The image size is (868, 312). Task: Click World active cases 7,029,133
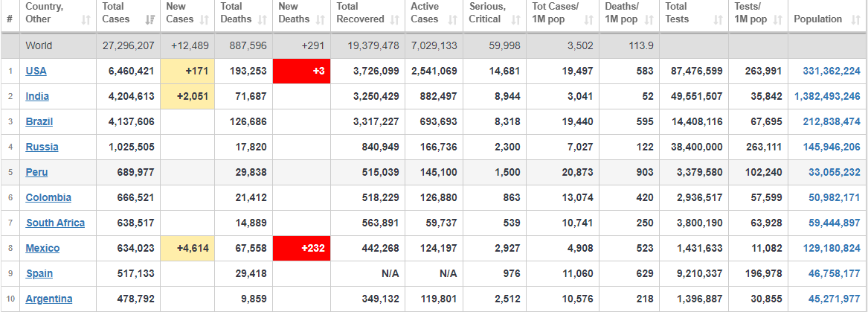pyautogui.click(x=434, y=45)
